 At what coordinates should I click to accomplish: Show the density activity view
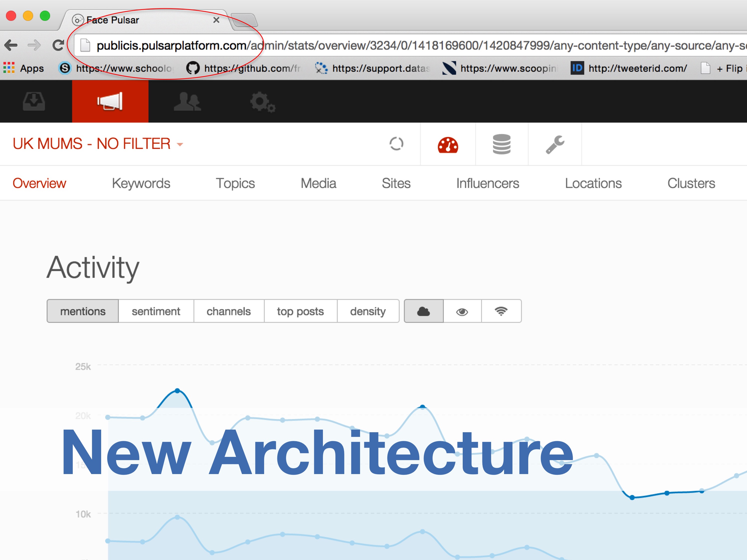368,311
